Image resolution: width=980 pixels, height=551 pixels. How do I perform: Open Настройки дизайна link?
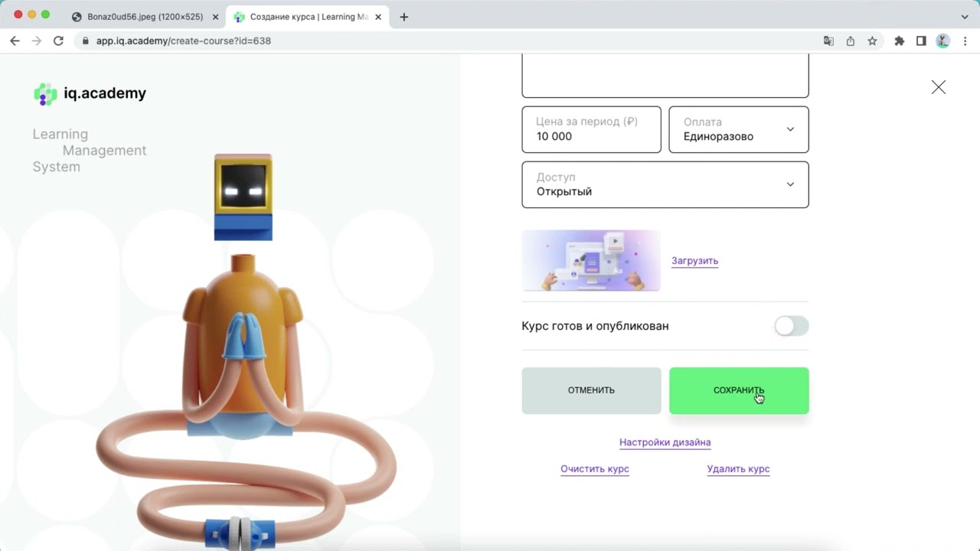coord(665,442)
